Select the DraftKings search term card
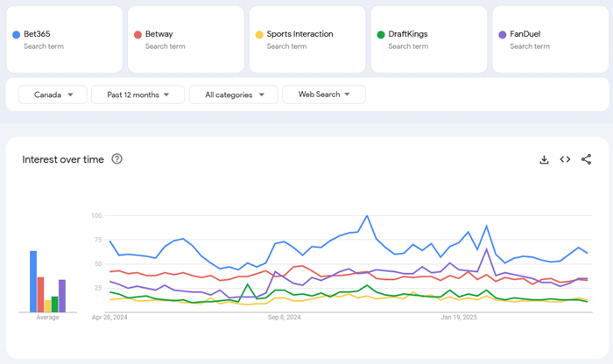The height and width of the screenshot is (364, 613). coord(429,39)
